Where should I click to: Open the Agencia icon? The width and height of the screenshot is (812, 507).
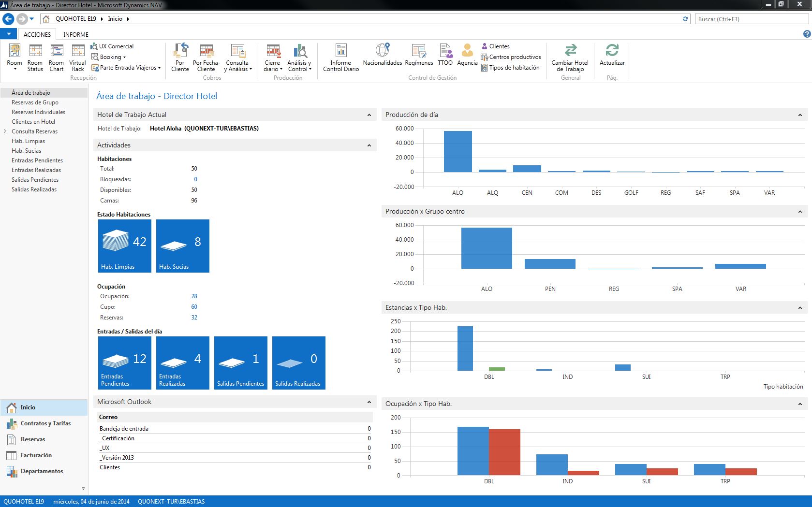tap(467, 50)
